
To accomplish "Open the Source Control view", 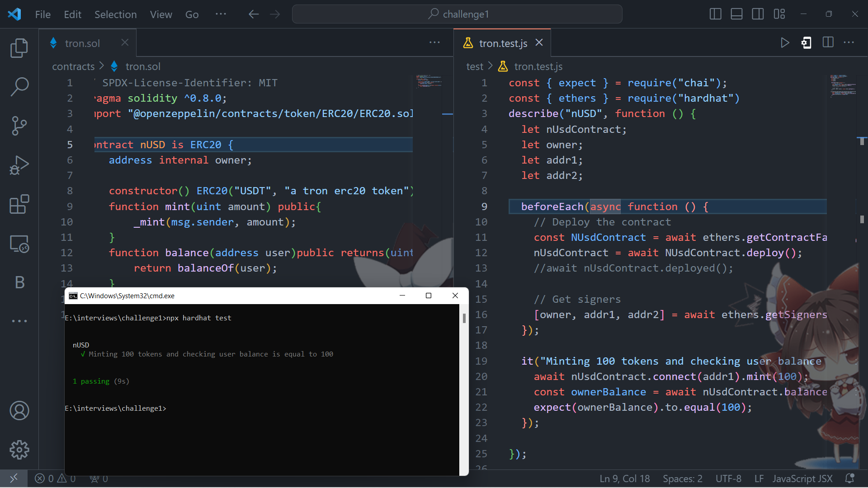I will click(19, 126).
